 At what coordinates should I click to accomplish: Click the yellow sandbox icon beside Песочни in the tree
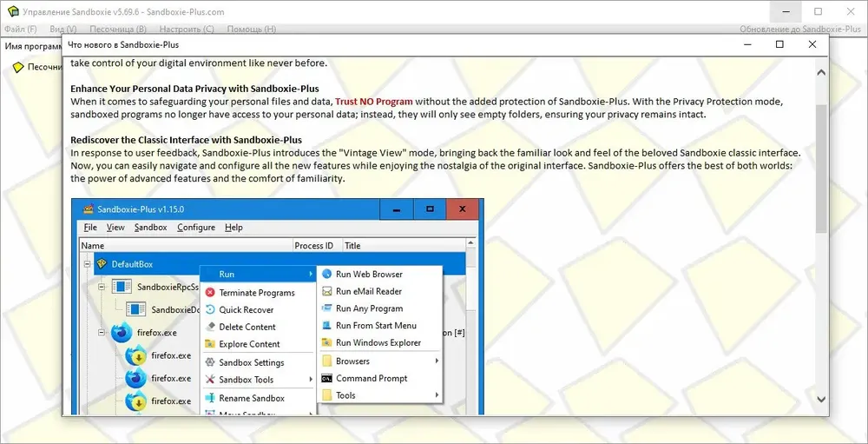pyautogui.click(x=18, y=67)
